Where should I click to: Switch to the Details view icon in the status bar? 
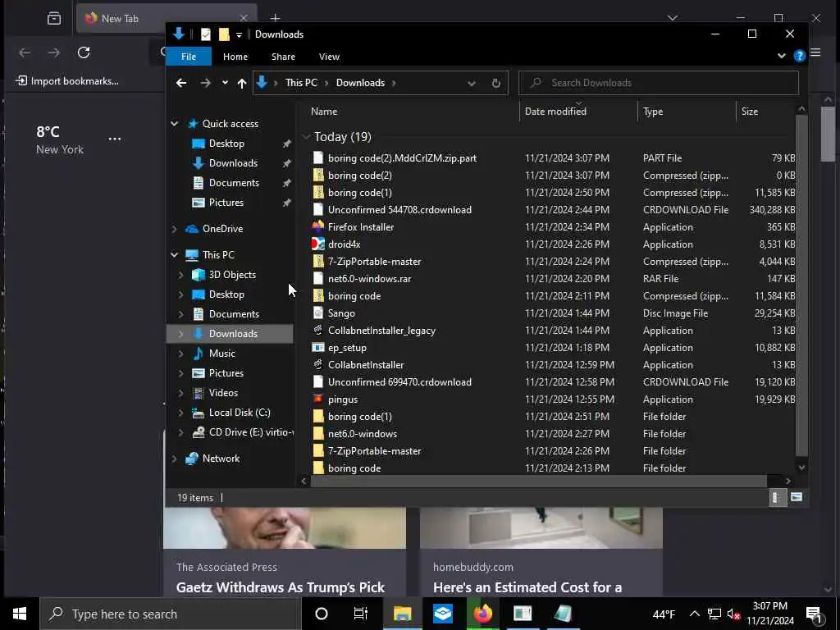[x=776, y=498]
